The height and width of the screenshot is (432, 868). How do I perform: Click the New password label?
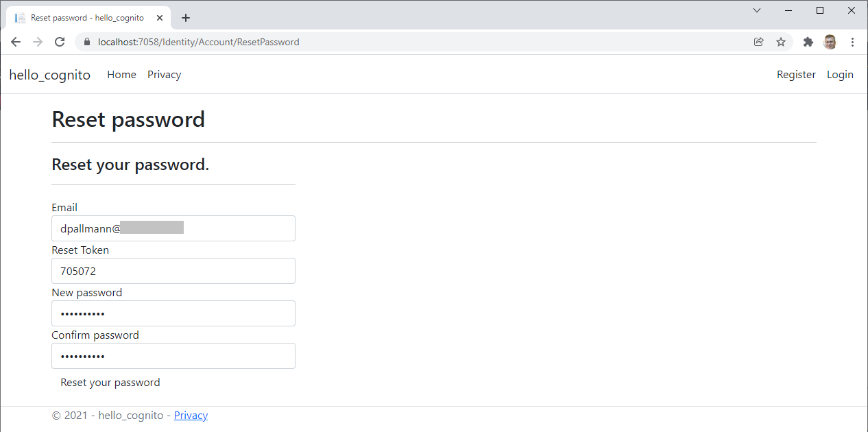(87, 293)
